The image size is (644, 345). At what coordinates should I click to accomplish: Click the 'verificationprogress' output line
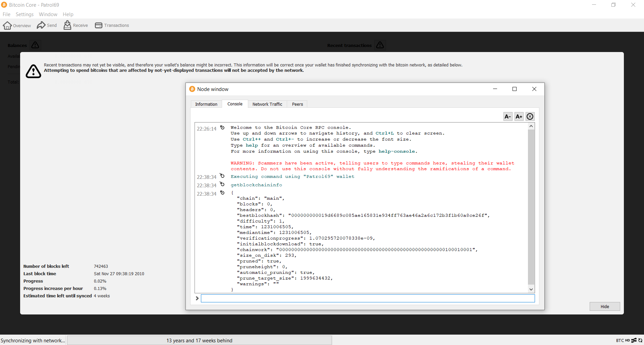pyautogui.click(x=306, y=238)
